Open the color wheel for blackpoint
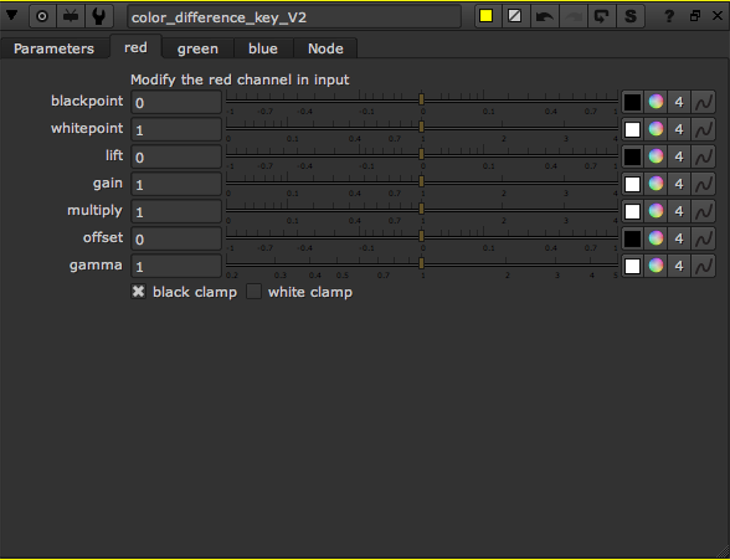 click(x=656, y=101)
